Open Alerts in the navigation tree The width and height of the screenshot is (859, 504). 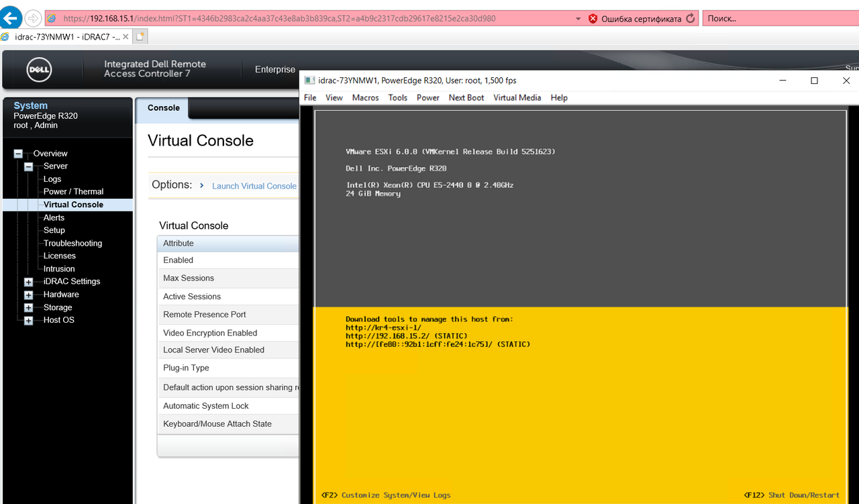(x=54, y=217)
